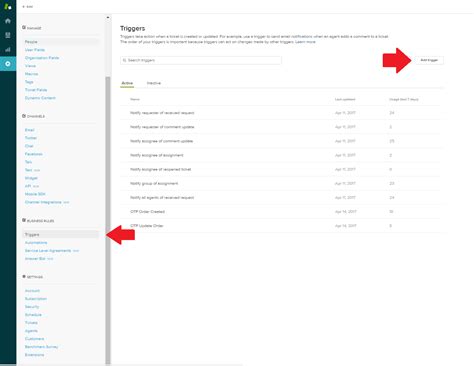Open Benchmark Survey link

pyautogui.click(x=41, y=347)
